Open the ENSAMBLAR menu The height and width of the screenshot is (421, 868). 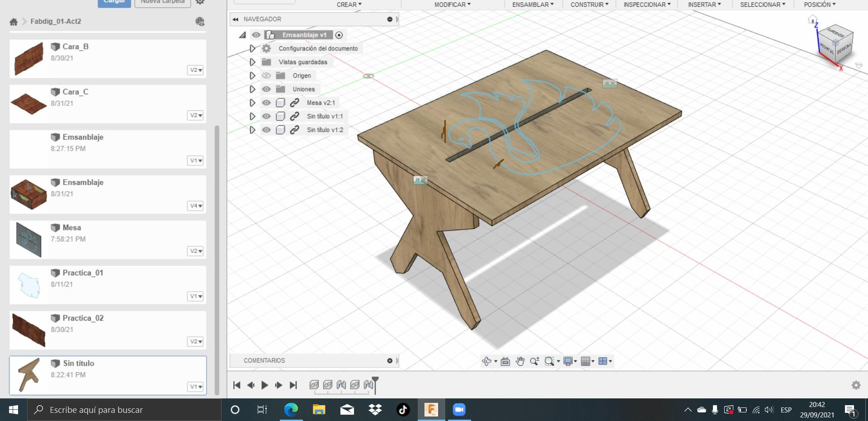(x=533, y=5)
